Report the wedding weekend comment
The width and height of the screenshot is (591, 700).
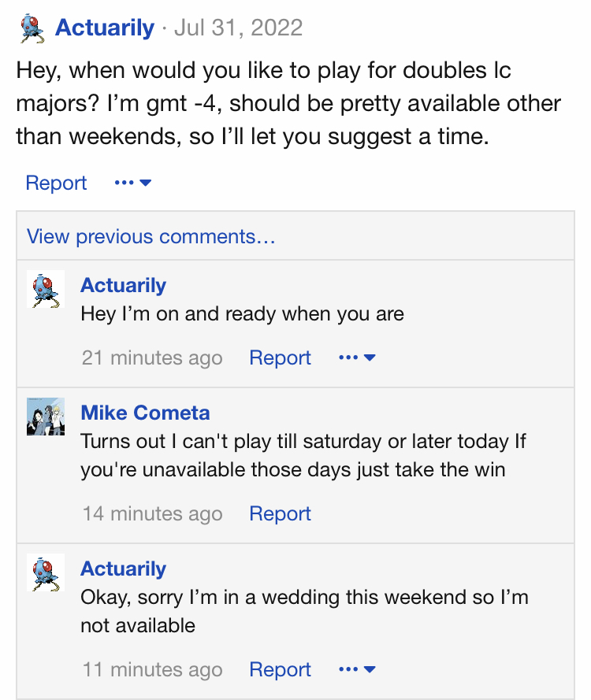click(x=280, y=669)
